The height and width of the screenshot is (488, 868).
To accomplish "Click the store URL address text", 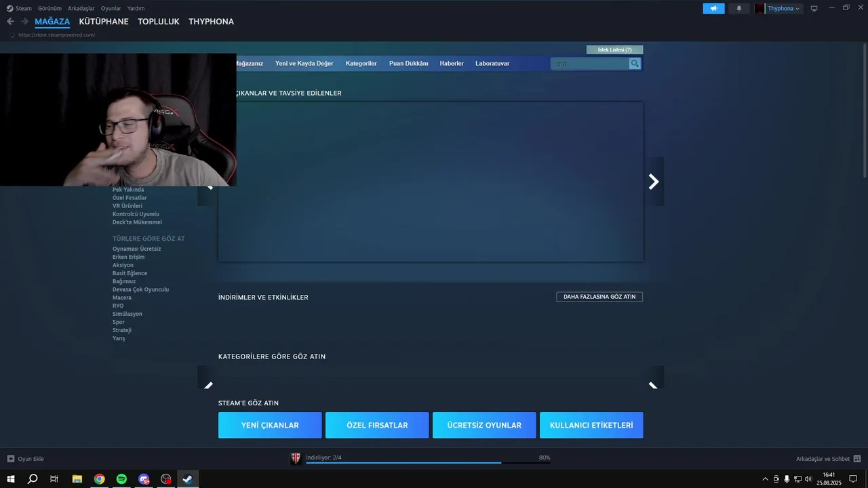I will [x=56, y=35].
